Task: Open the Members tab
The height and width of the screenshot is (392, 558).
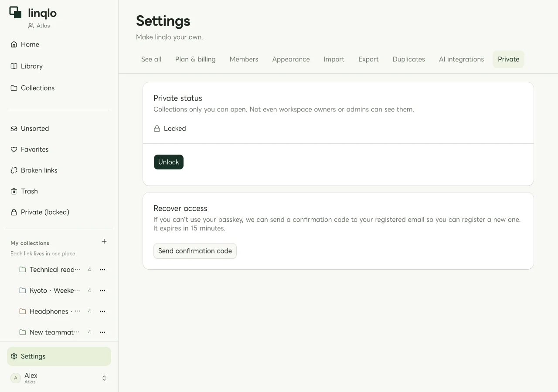Action: coord(244,59)
